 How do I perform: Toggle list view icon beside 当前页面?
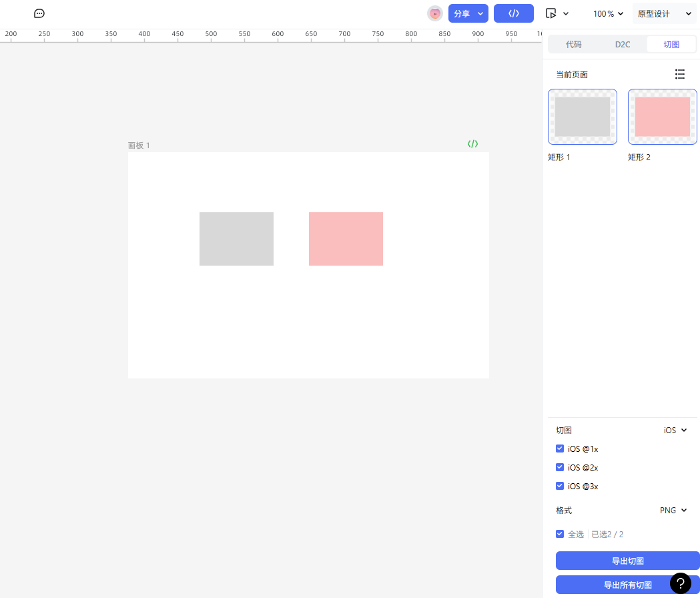click(680, 74)
